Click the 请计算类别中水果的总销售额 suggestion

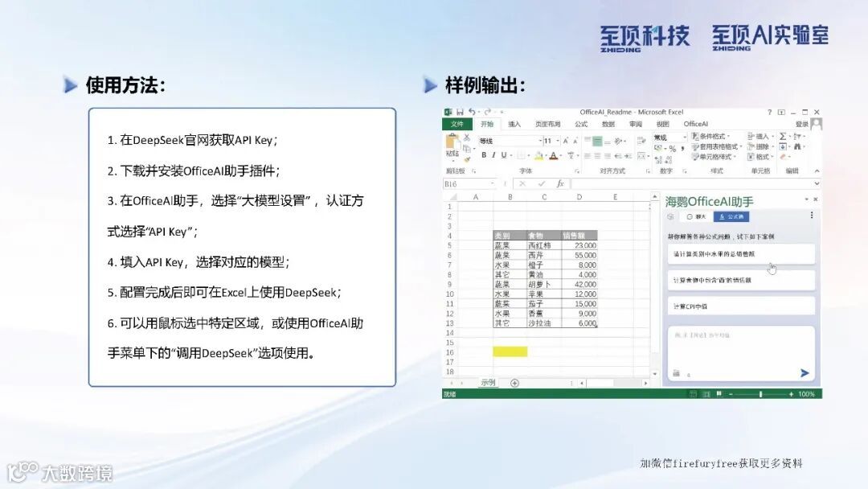(x=741, y=254)
